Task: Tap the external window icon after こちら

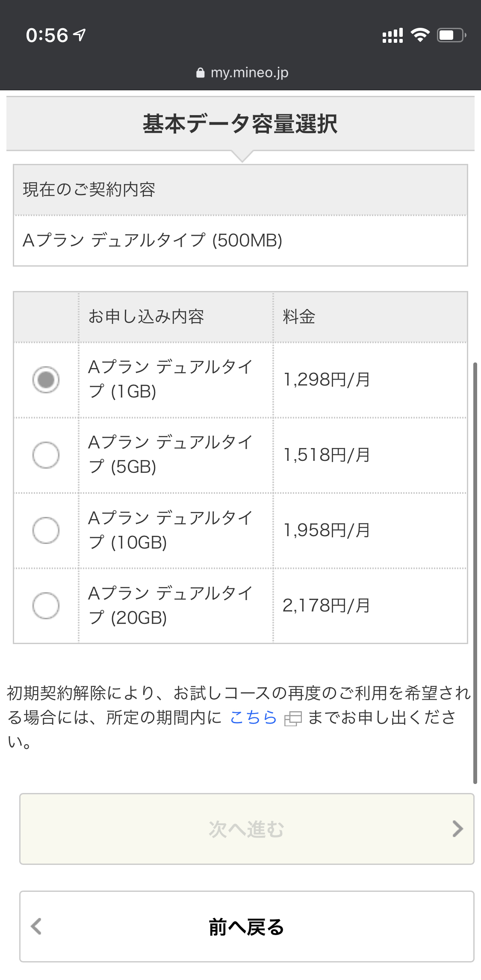Action: point(293,719)
